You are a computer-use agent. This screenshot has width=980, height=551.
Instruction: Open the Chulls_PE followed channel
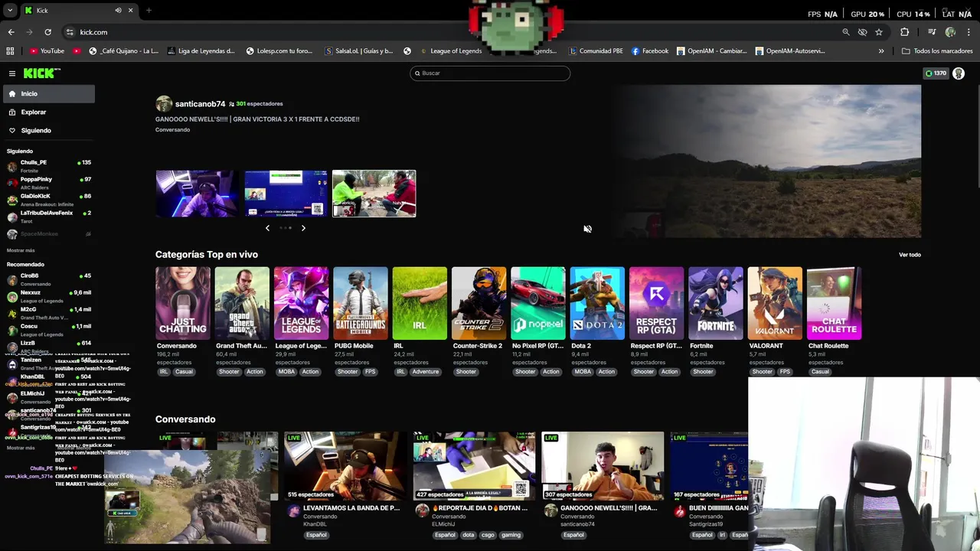47,166
